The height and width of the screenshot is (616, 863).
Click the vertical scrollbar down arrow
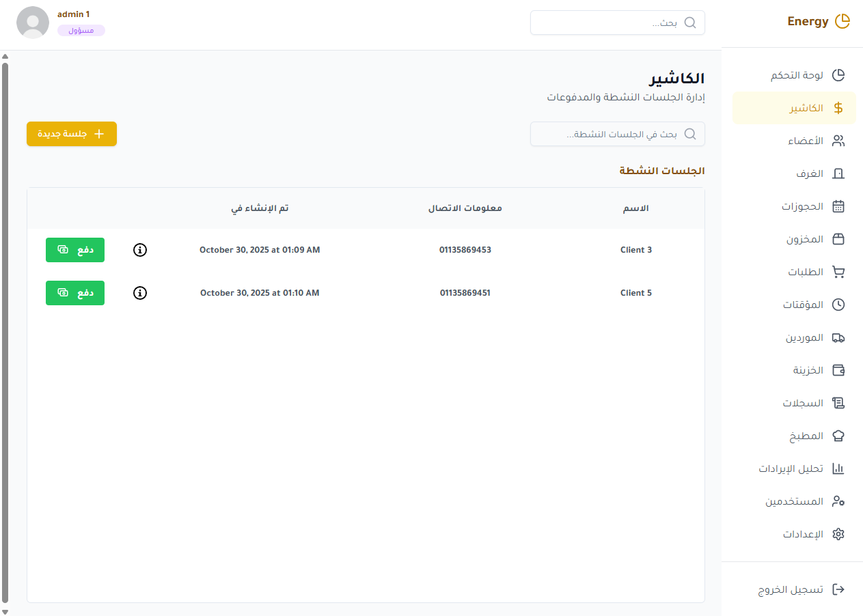click(5, 611)
